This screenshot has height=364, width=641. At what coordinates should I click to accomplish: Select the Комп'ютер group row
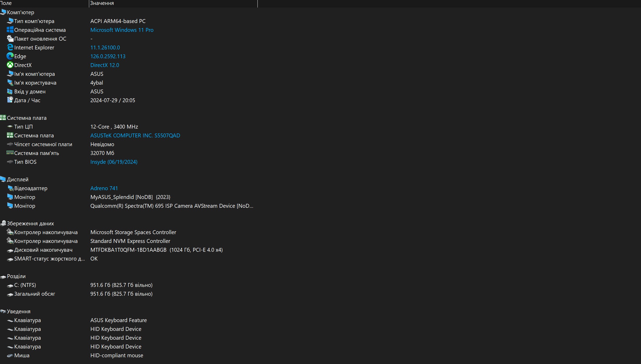pos(20,12)
